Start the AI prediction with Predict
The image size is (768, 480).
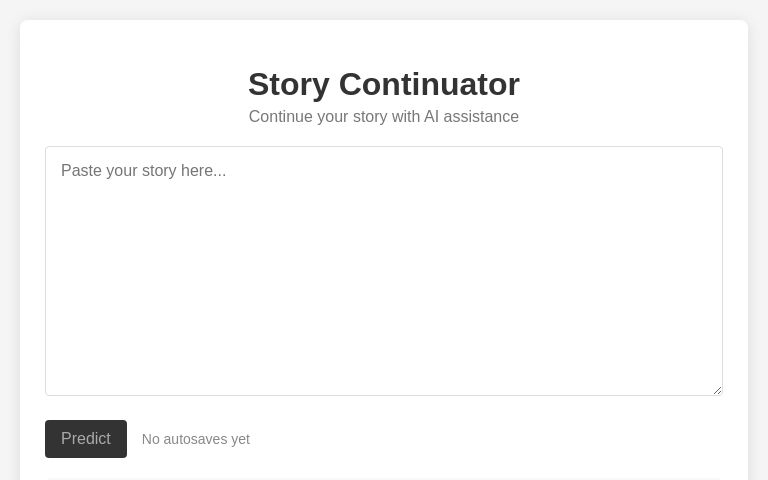click(x=86, y=439)
